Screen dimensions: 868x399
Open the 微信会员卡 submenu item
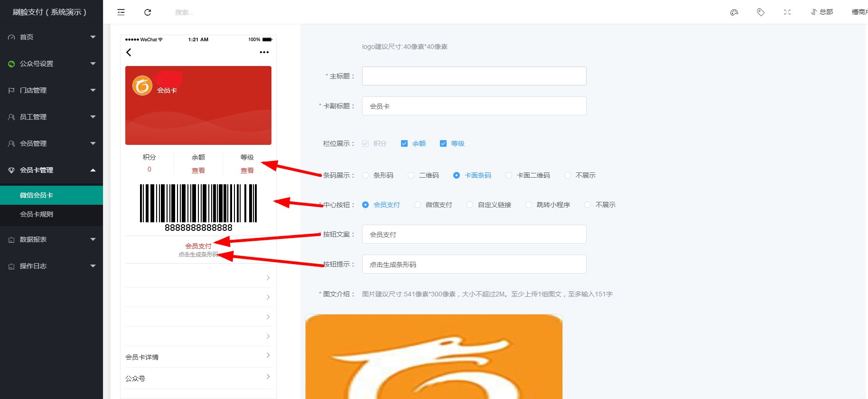click(x=51, y=195)
